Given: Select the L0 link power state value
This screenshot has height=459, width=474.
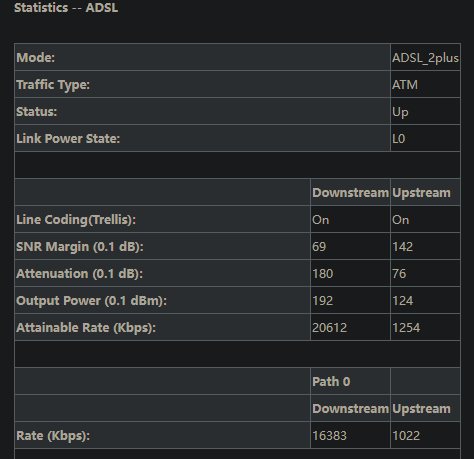Looking at the screenshot, I should pyautogui.click(x=399, y=139).
